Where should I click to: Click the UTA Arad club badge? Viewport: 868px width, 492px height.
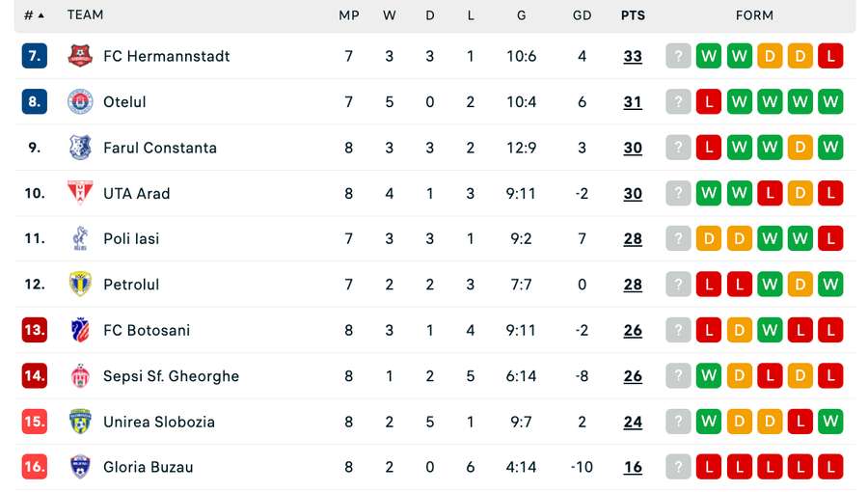(x=80, y=193)
